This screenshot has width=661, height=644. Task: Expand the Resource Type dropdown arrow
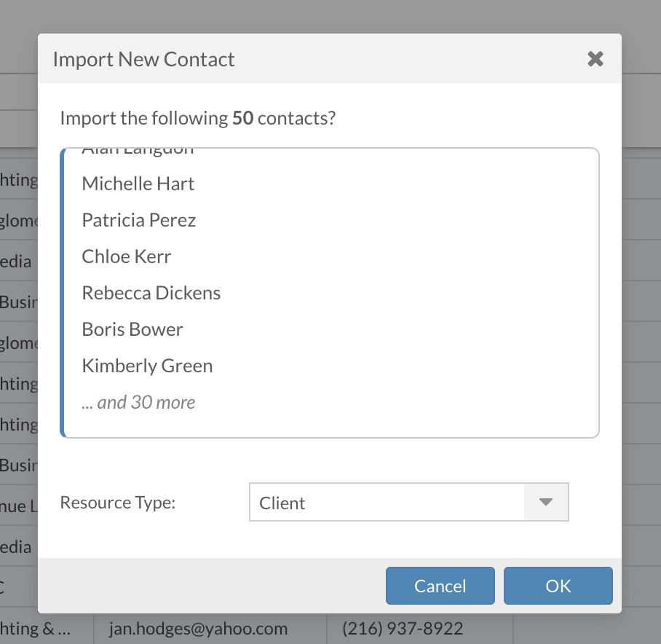[546, 503]
